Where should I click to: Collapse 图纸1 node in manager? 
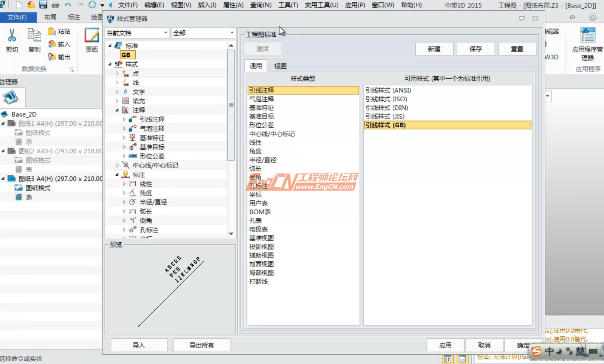click(x=3, y=123)
